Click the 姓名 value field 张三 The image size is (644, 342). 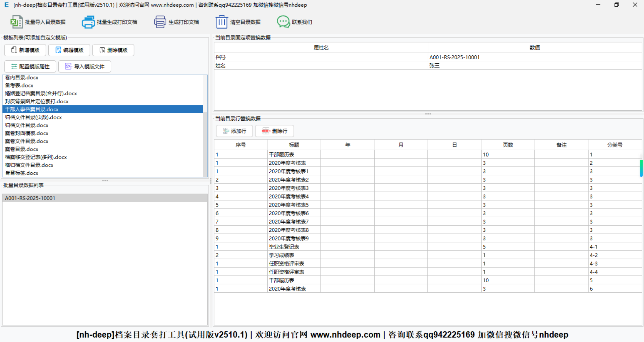click(535, 66)
